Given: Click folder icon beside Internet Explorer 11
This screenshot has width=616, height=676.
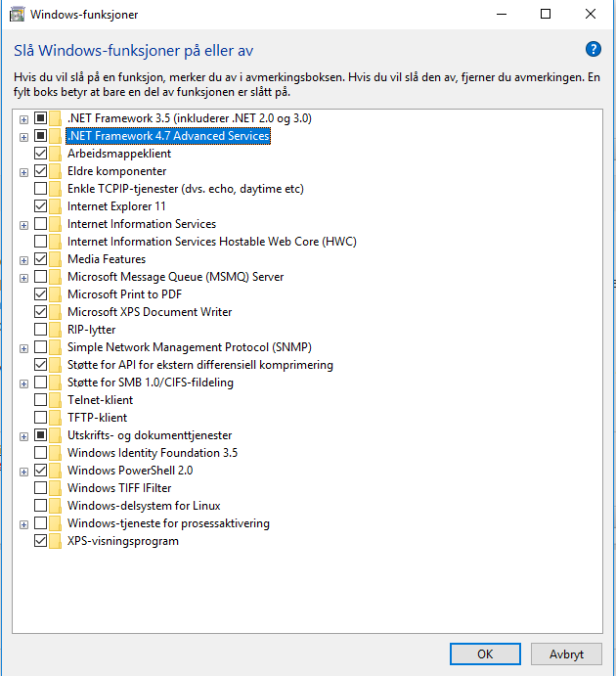Looking at the screenshot, I should pyautogui.click(x=55, y=206).
